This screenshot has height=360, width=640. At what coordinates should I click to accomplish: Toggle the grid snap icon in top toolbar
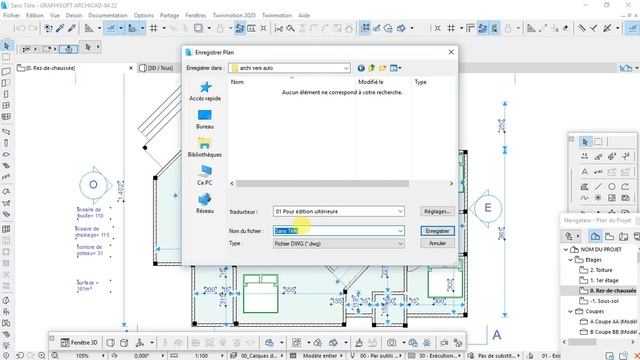153,28
